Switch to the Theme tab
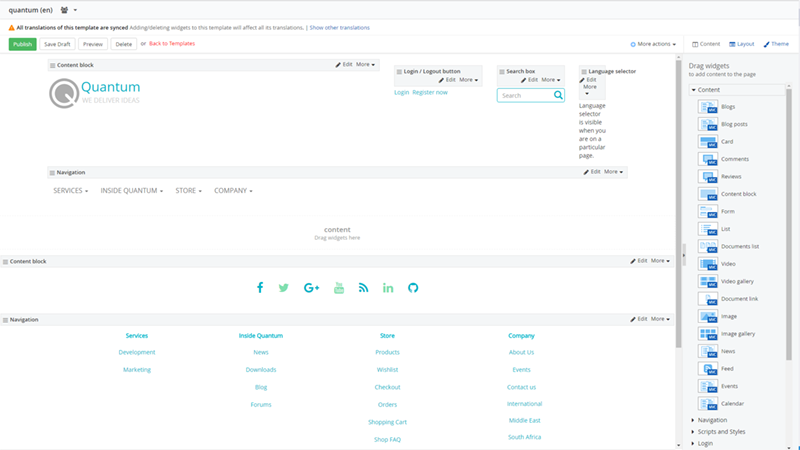The height and width of the screenshot is (450, 800). tap(776, 44)
